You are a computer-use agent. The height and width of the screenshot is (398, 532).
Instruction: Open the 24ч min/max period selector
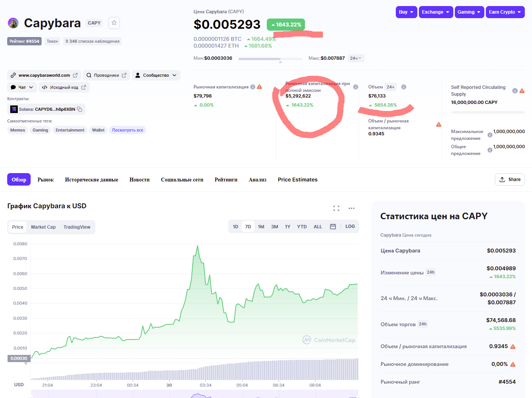[x=355, y=58]
